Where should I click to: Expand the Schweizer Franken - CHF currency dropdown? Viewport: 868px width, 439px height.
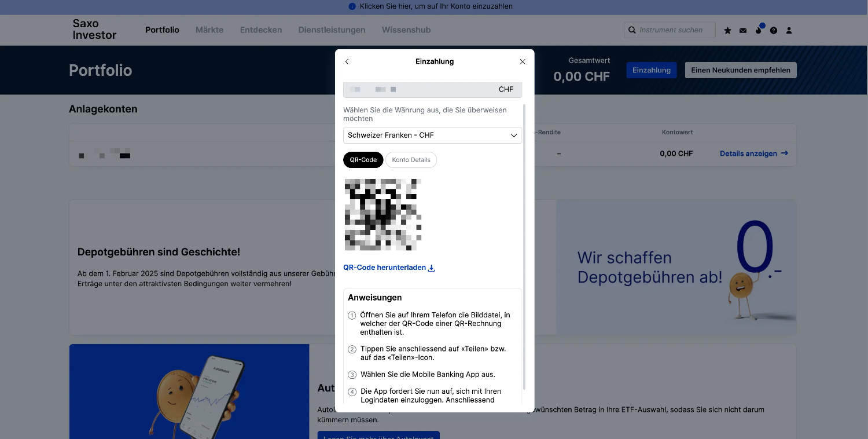point(432,135)
